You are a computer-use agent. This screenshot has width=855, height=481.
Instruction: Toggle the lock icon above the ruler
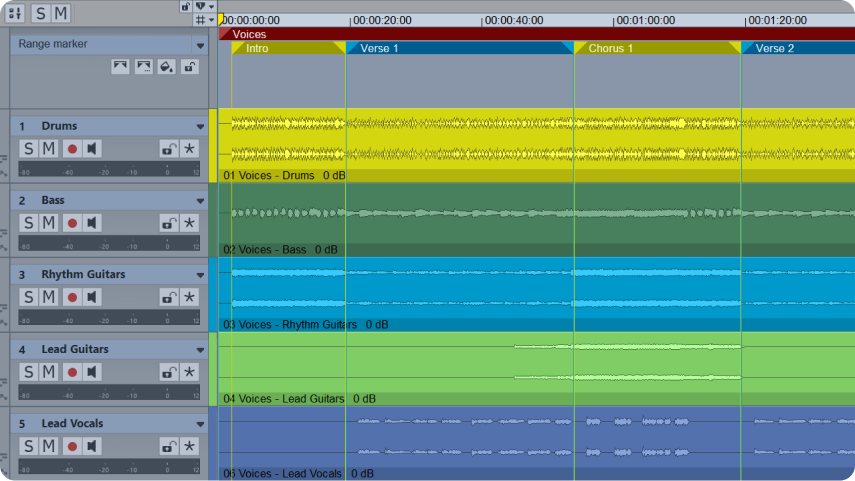coord(185,6)
